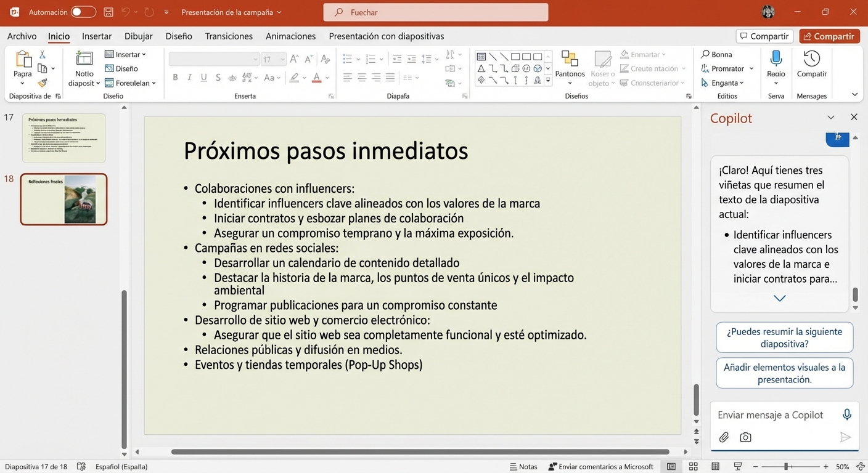Toggle the bulleted list formatting
The width and height of the screenshot is (868, 473).
point(348,59)
